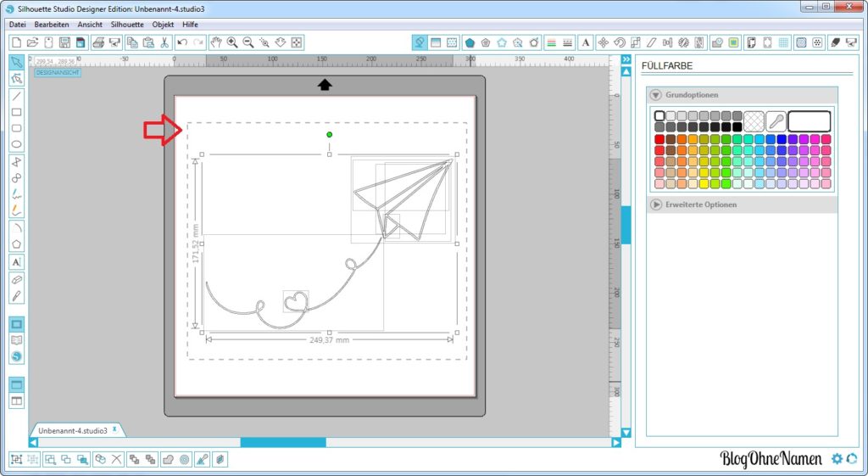Screen dimensions: 868x476
Task: Click the Save floppy disk icon
Action: (64, 42)
